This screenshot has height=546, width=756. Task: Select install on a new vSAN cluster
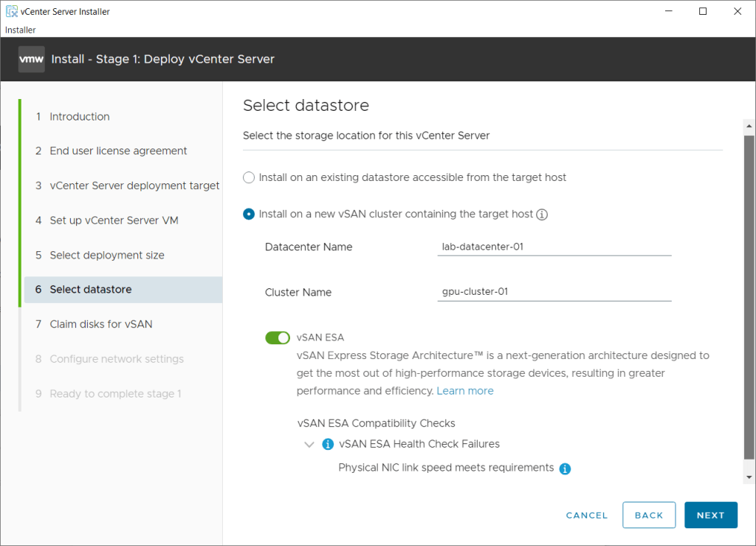(249, 214)
